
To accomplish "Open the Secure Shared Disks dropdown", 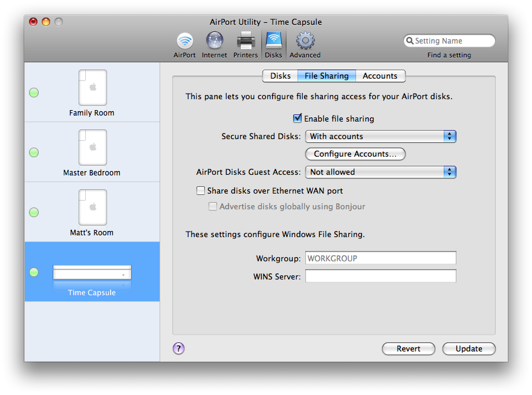I will 381,137.
